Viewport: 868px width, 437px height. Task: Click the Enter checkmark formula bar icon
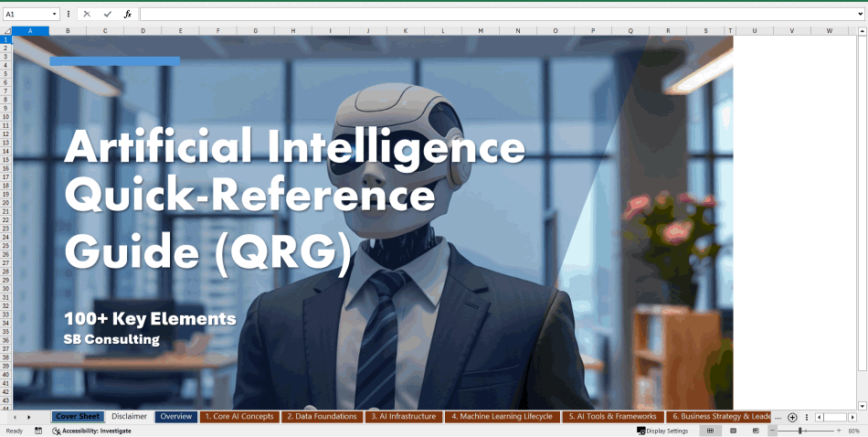point(108,15)
